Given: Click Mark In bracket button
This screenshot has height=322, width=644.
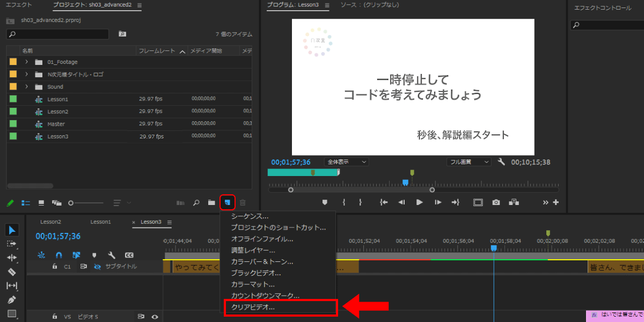Looking at the screenshot, I should pos(343,202).
